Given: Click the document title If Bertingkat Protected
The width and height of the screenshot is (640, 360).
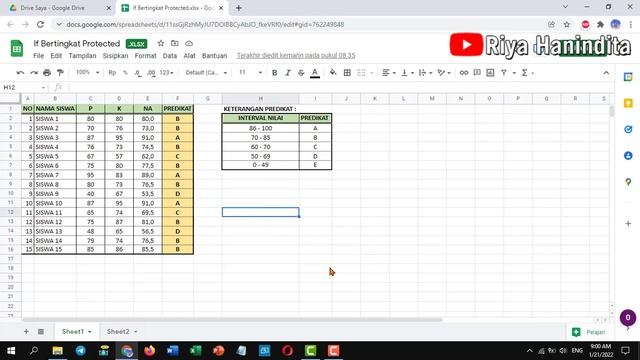Looking at the screenshot, I should (77, 44).
